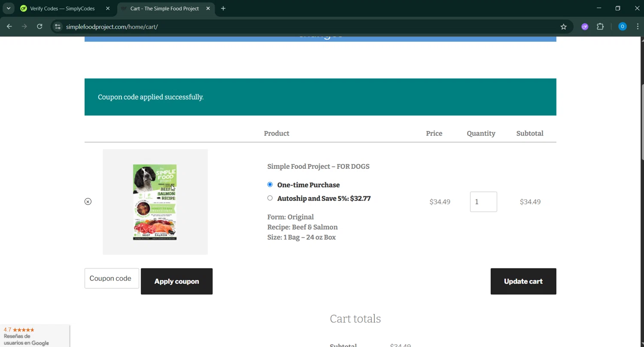Open Chrome three-dot menu
Viewport: 644px width, 347px height.
[x=638, y=27]
